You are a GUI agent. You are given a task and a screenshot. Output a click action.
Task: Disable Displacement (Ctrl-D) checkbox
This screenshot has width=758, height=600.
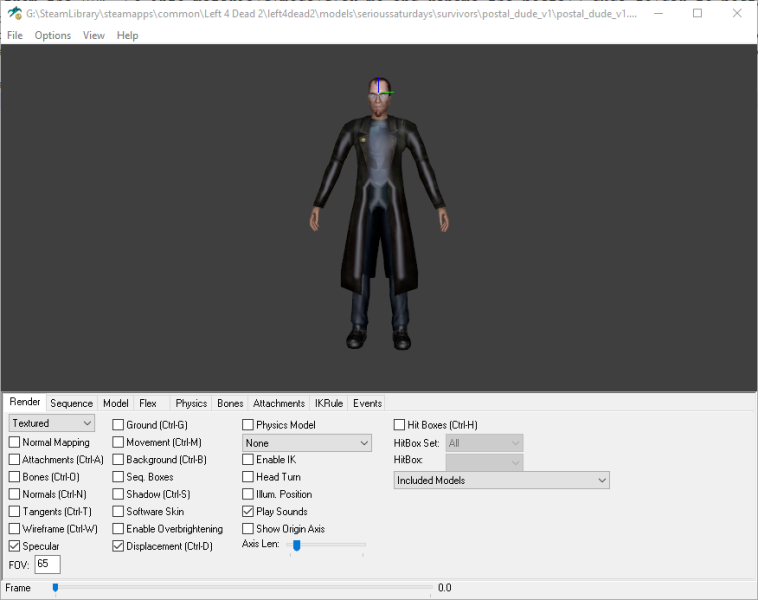tap(118, 546)
